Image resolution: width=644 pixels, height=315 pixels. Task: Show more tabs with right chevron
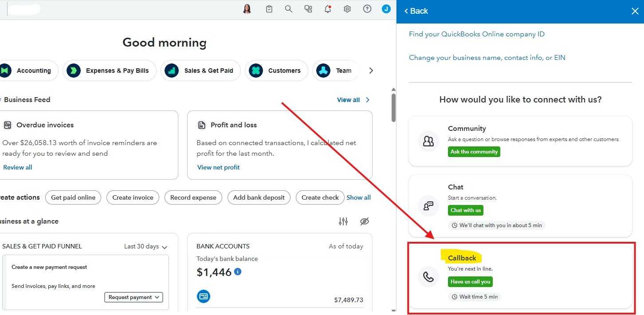(x=371, y=71)
